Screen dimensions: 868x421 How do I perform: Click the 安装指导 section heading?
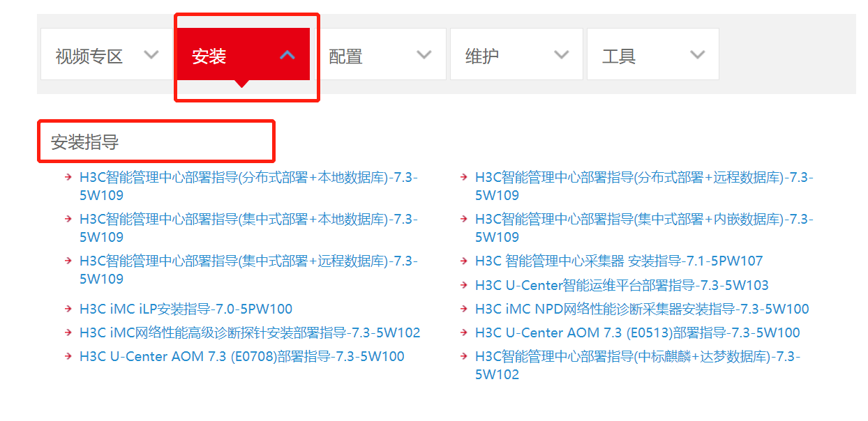click(84, 142)
